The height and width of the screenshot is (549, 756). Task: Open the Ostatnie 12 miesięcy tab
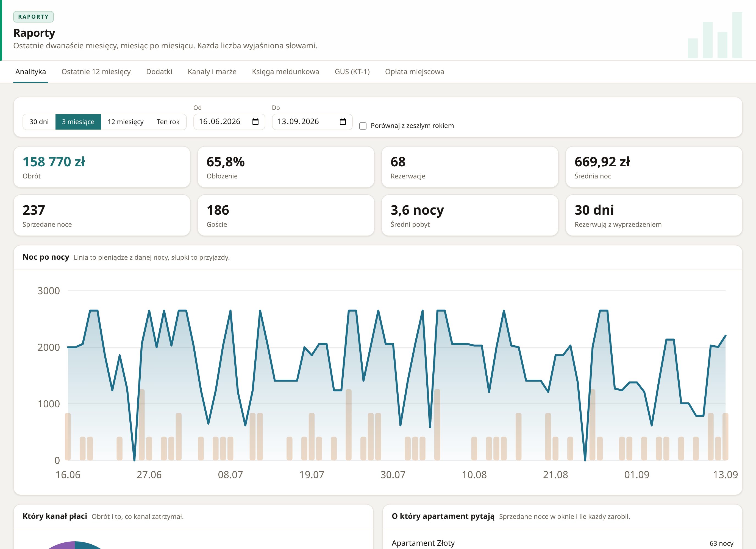coord(96,72)
